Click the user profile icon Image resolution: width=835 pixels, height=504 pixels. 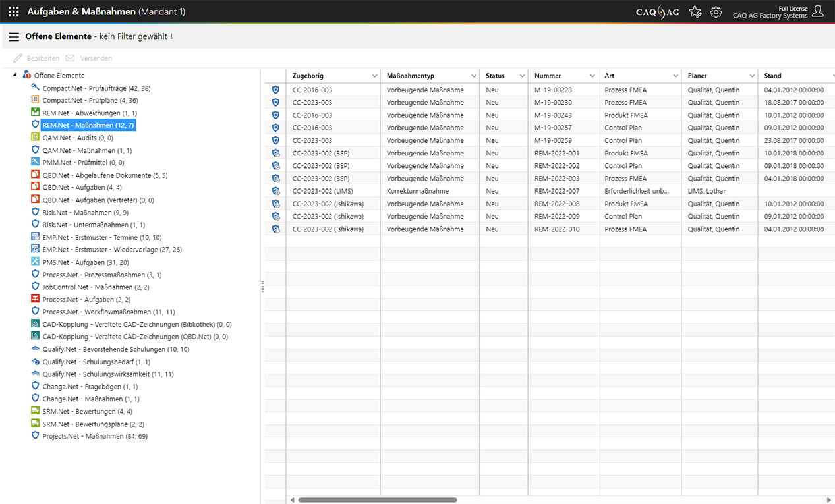coord(818,11)
